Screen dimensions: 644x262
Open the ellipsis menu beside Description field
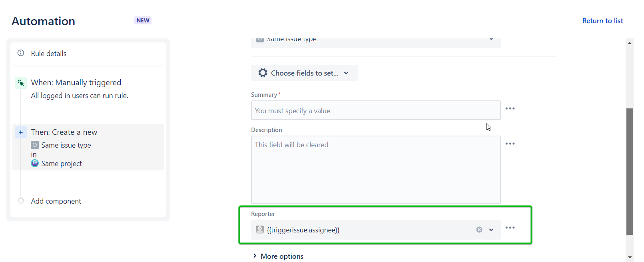point(510,143)
